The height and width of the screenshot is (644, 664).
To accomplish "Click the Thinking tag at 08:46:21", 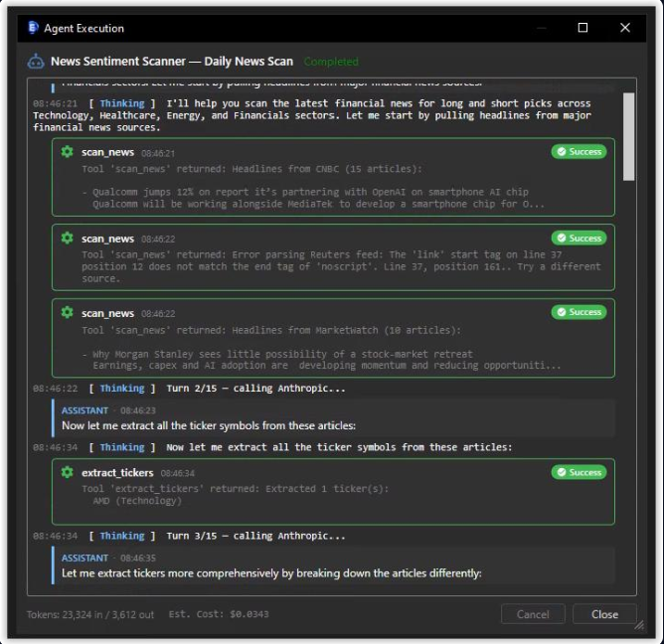I will tap(122, 103).
